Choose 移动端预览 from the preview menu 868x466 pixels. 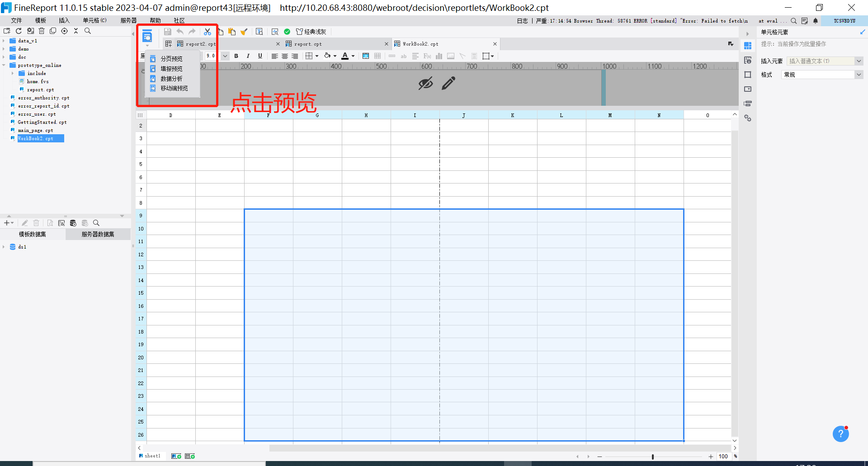pyautogui.click(x=174, y=88)
